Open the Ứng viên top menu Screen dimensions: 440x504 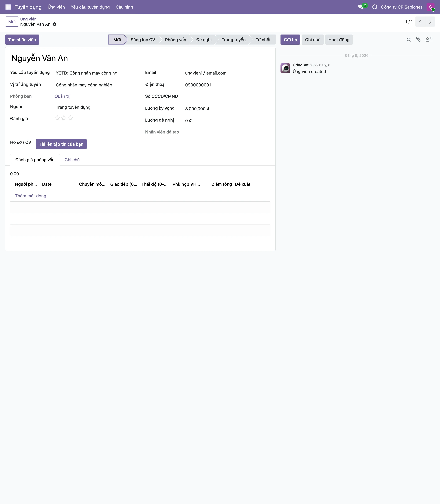[56, 7]
